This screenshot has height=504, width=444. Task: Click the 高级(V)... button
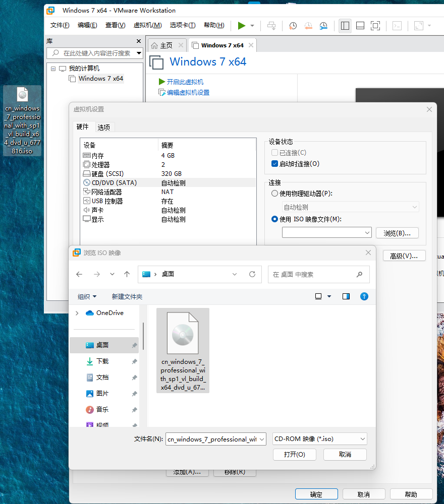point(404,256)
